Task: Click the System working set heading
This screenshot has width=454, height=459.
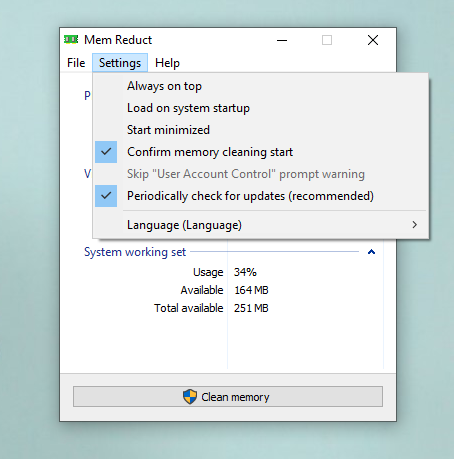Action: pyautogui.click(x=135, y=252)
